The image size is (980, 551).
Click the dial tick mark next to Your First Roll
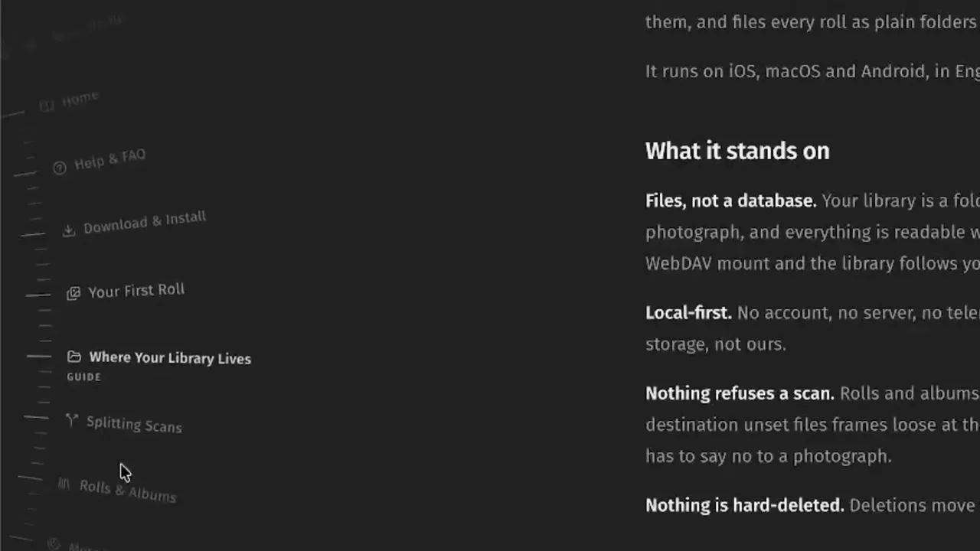pos(38,295)
